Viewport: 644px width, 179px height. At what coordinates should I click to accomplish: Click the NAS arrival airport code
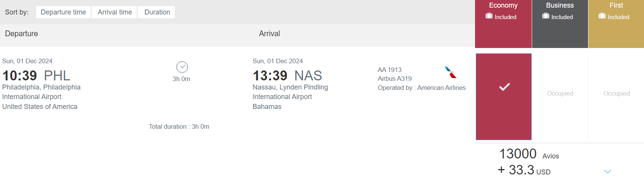[x=308, y=76]
